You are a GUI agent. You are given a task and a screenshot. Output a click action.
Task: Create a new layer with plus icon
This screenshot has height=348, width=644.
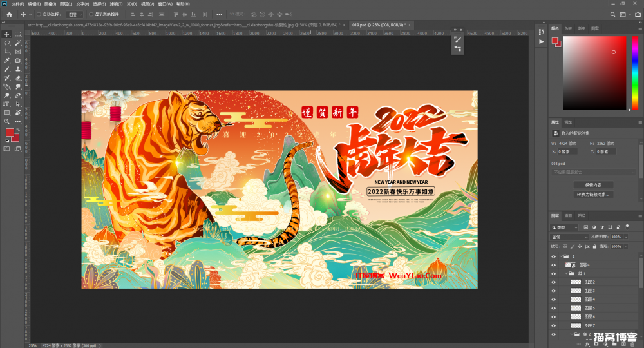(623, 344)
